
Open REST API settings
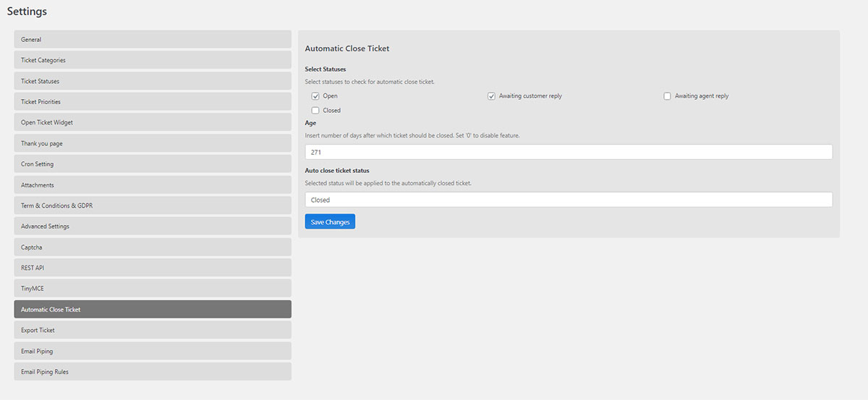click(153, 268)
